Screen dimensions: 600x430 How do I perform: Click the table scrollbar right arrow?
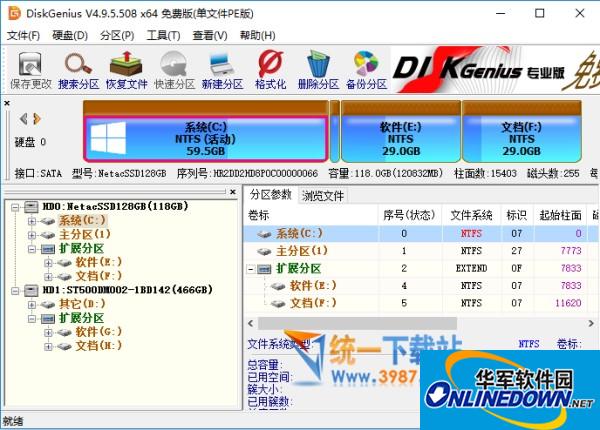[x=591, y=324]
